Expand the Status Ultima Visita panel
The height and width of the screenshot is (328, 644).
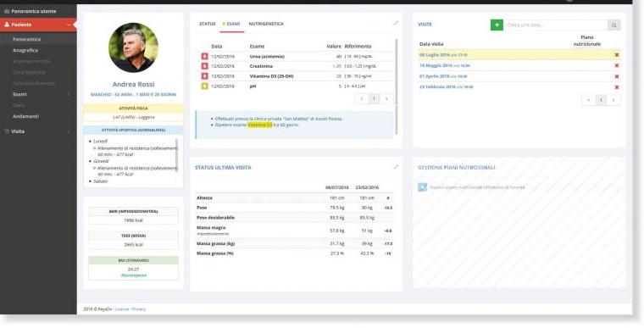396,167
